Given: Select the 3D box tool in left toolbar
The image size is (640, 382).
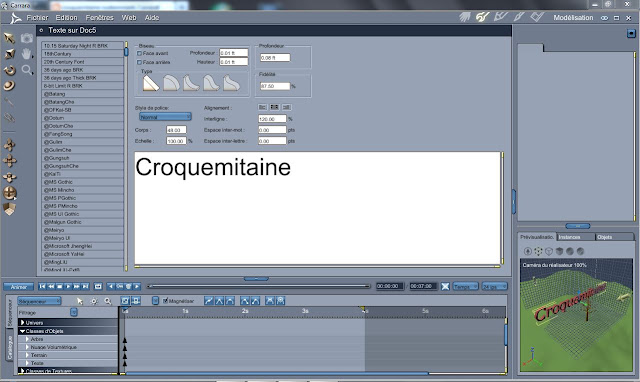Looking at the screenshot, I should (9, 209).
